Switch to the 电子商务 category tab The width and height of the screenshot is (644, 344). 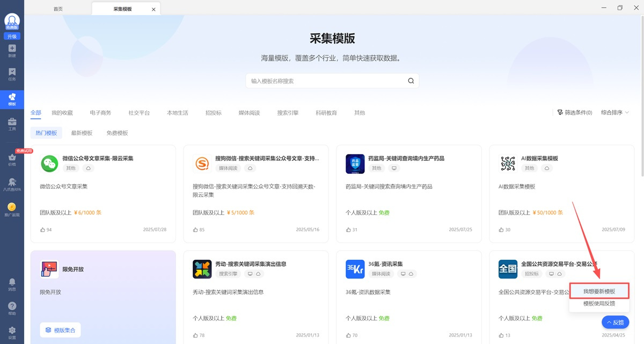(100, 113)
